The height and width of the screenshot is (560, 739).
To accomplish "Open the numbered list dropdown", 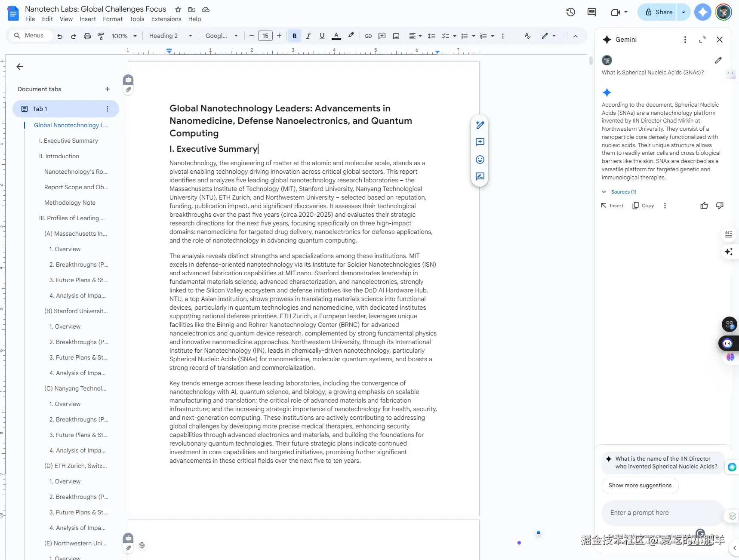I will coord(487,36).
